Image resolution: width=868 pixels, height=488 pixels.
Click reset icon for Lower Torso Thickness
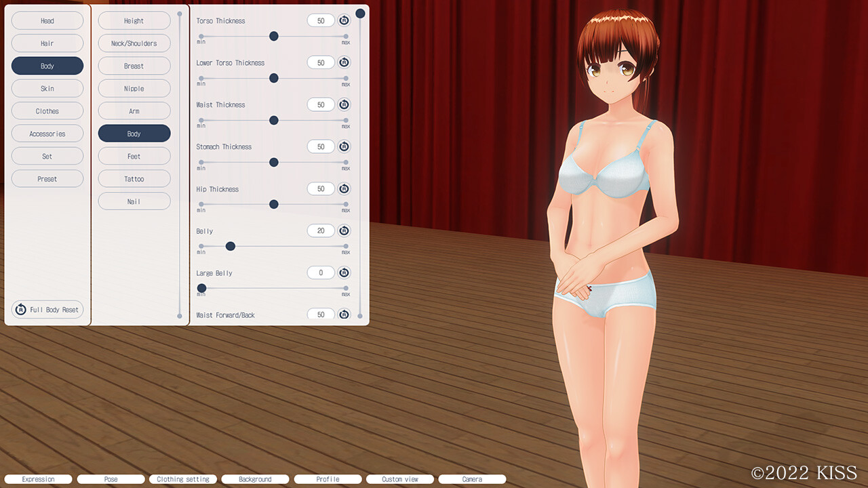(344, 63)
